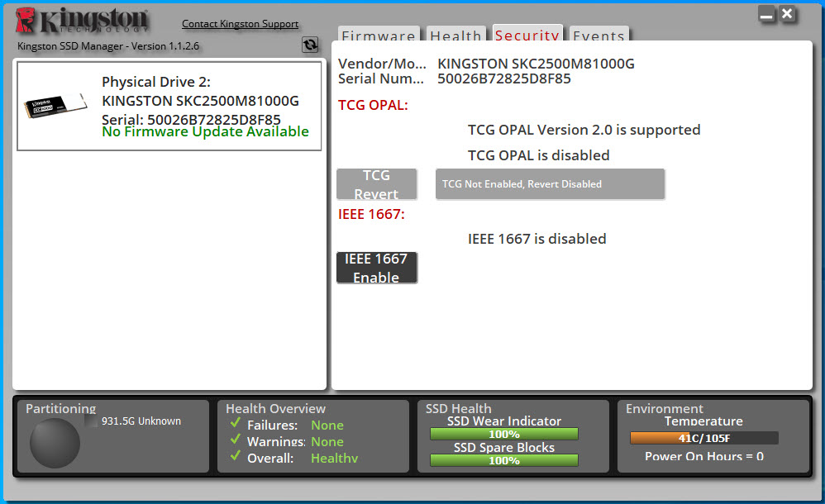The height and width of the screenshot is (504, 825).
Task: Switch to the Health tab
Action: (x=455, y=34)
